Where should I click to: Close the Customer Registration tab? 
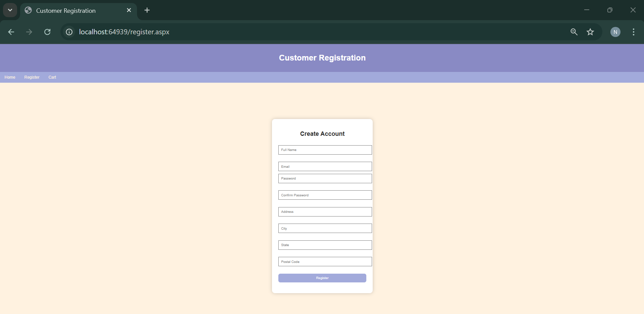coord(129,10)
